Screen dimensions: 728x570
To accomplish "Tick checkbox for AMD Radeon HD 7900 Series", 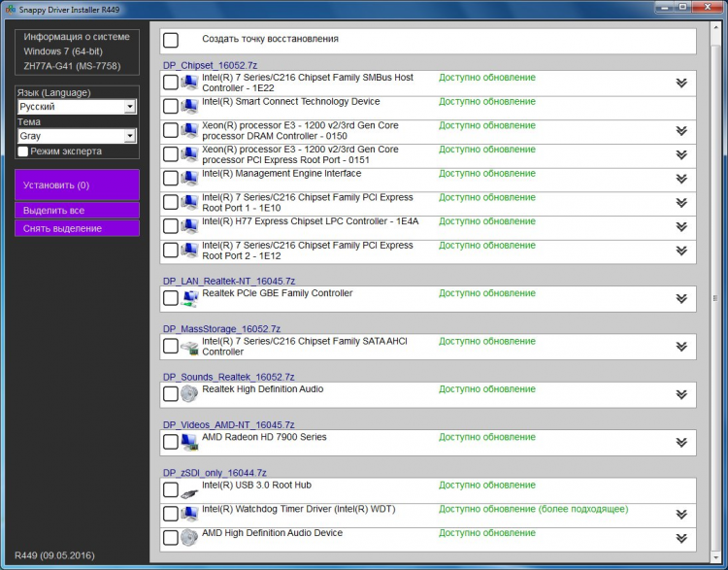I will pyautogui.click(x=171, y=442).
